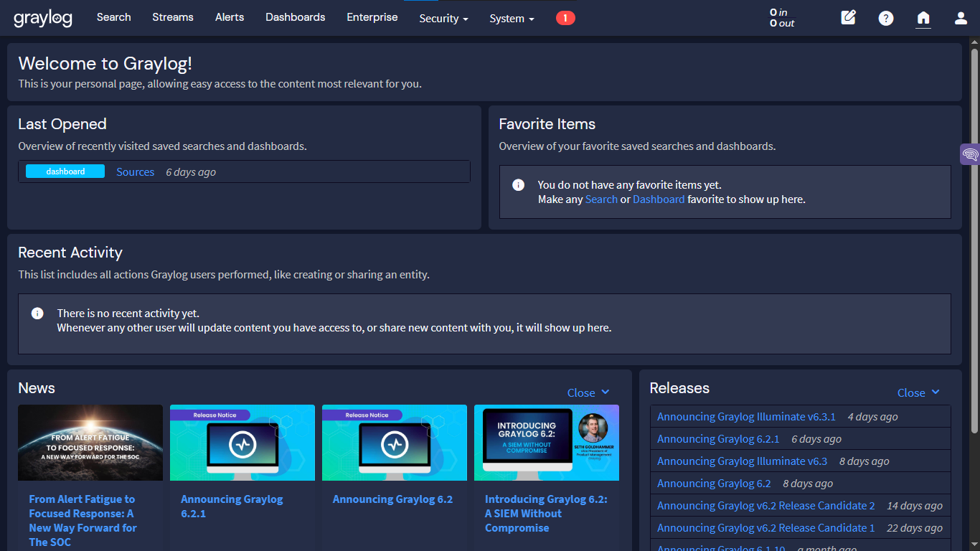
Task: Open the Search page
Action: coord(114,17)
